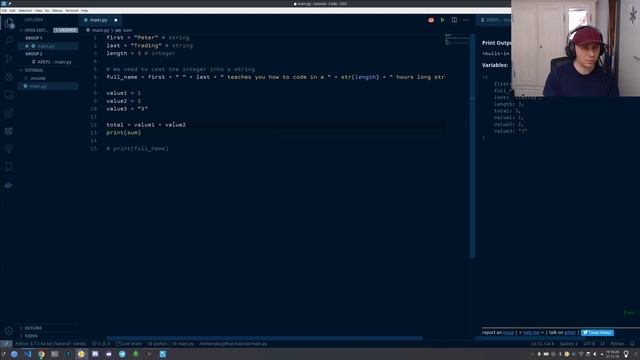Change the Python language mode in status bar

[617, 344]
